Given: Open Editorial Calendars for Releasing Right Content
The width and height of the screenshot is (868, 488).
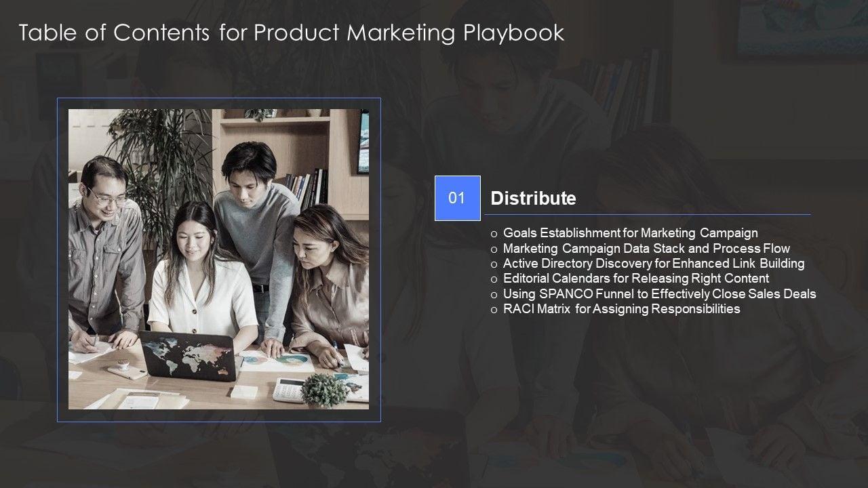Looking at the screenshot, I should [635, 279].
